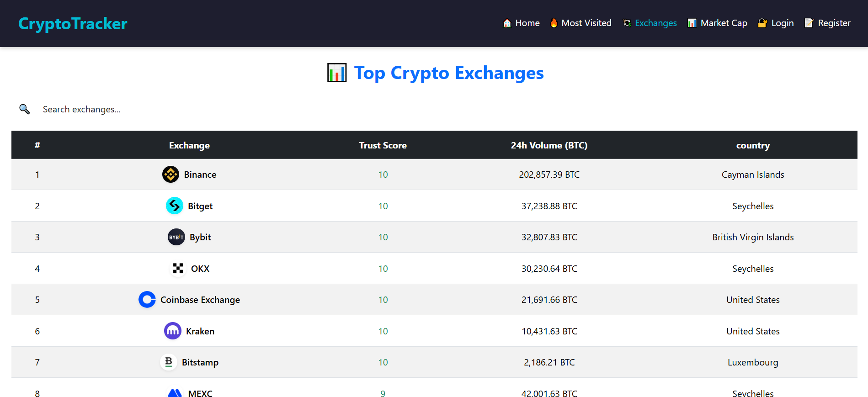Click the Trust Score column header
Image resolution: width=868 pixels, height=397 pixels.
coord(383,145)
